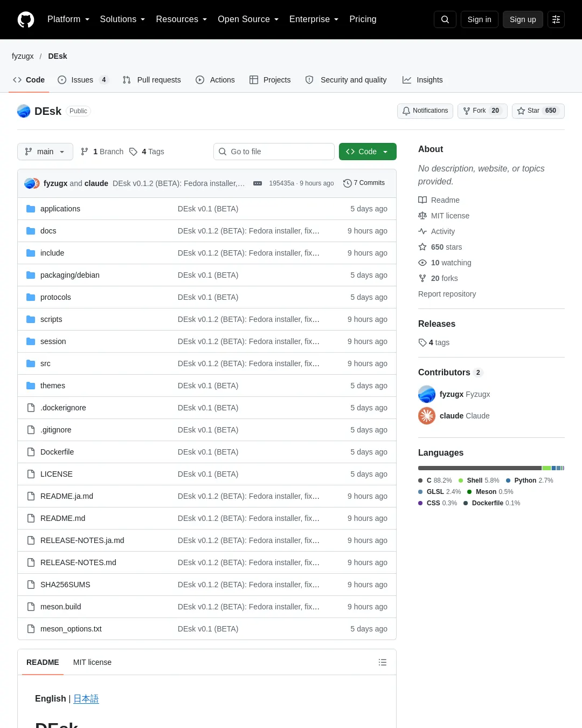Open the Report repository link
582x728 pixels.
click(447, 294)
